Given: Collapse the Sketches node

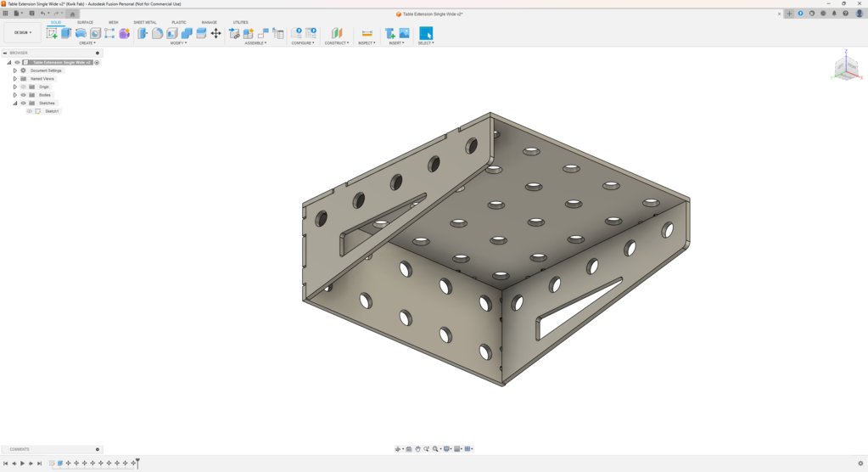Looking at the screenshot, I should [15, 103].
